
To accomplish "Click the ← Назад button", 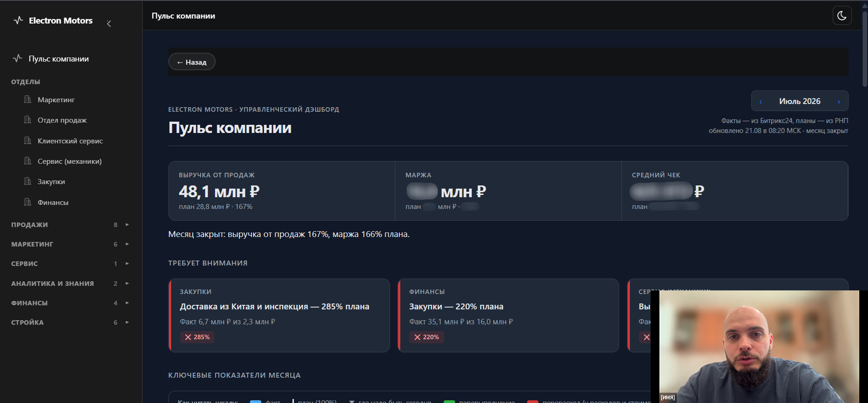I will [192, 62].
